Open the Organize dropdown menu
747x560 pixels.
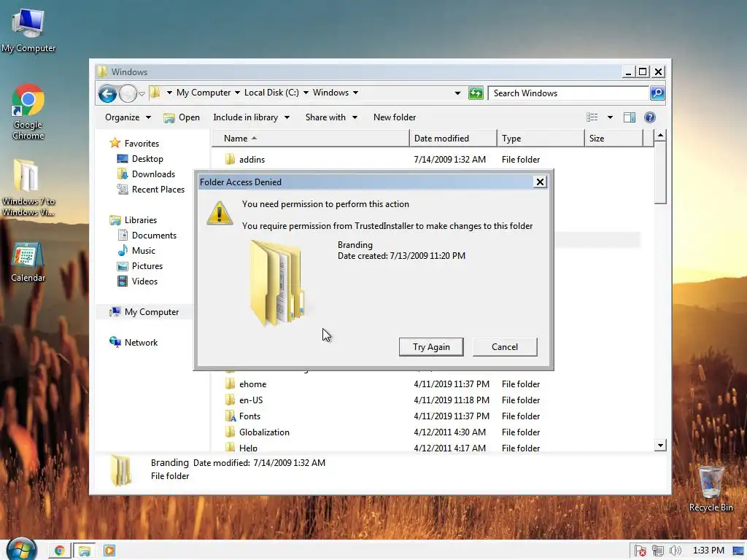pos(128,117)
